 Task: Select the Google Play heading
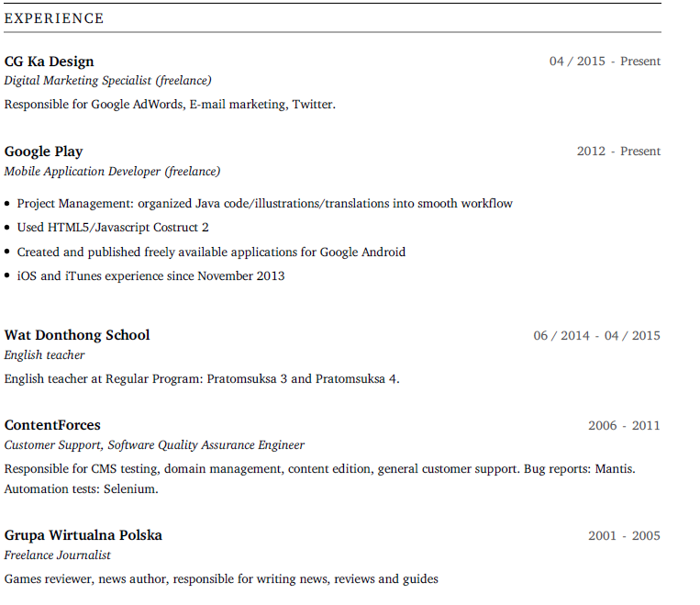tap(44, 151)
